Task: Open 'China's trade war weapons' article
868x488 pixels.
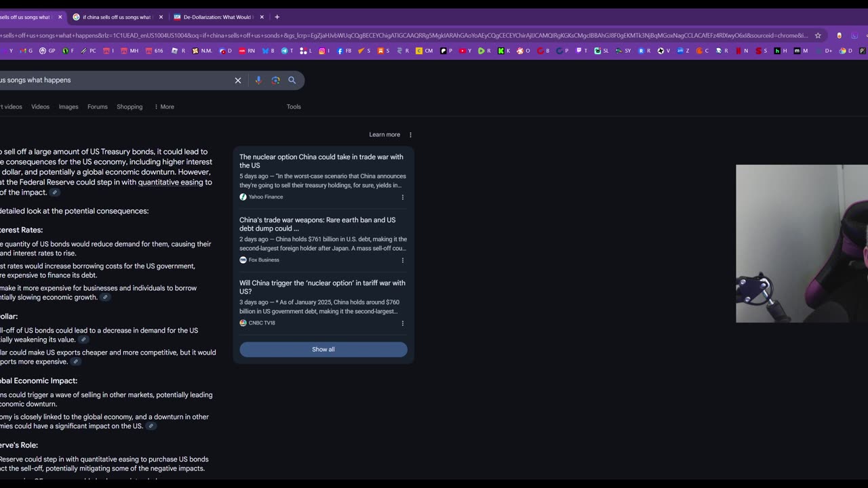Action: click(x=317, y=224)
